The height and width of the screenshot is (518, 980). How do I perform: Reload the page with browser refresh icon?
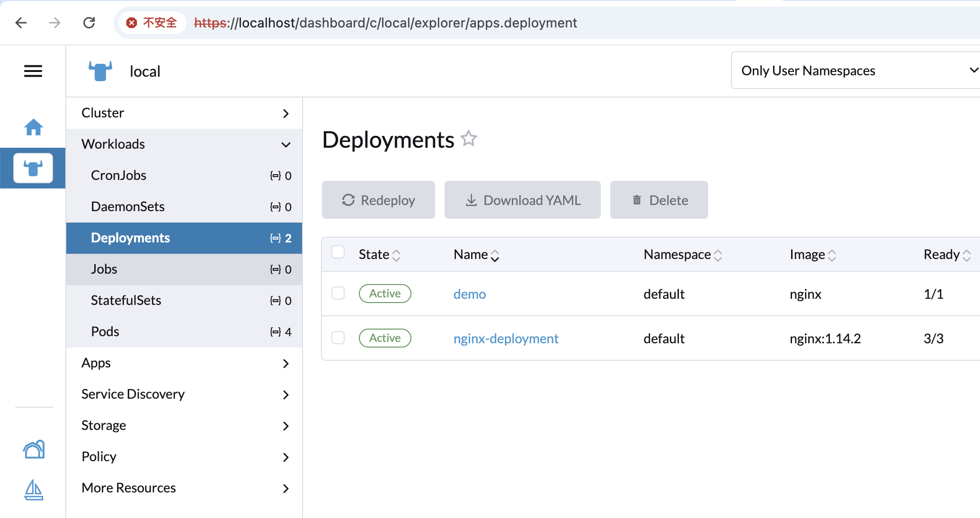[89, 23]
